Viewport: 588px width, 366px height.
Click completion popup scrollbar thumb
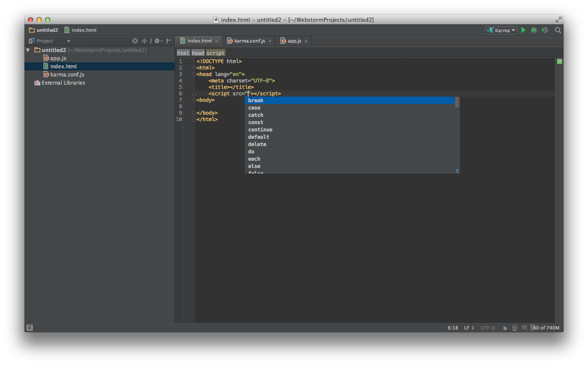pyautogui.click(x=457, y=102)
